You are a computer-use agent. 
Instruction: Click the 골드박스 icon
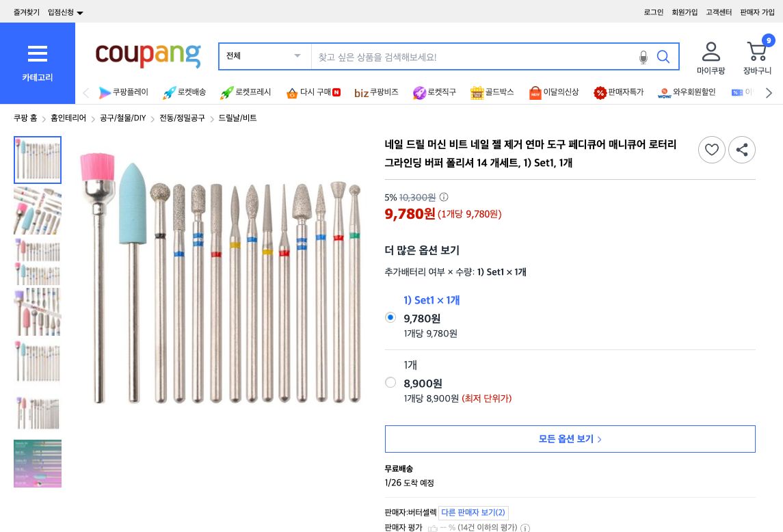coord(477,93)
